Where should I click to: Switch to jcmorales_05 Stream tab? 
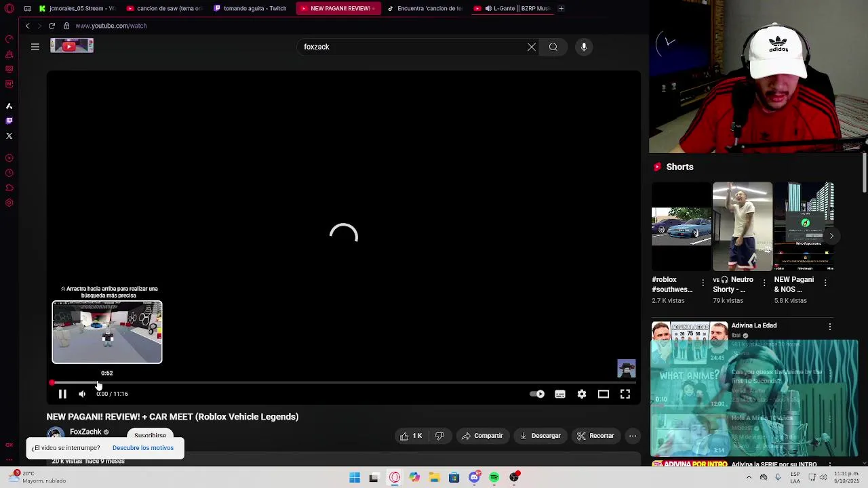pyautogui.click(x=78, y=8)
